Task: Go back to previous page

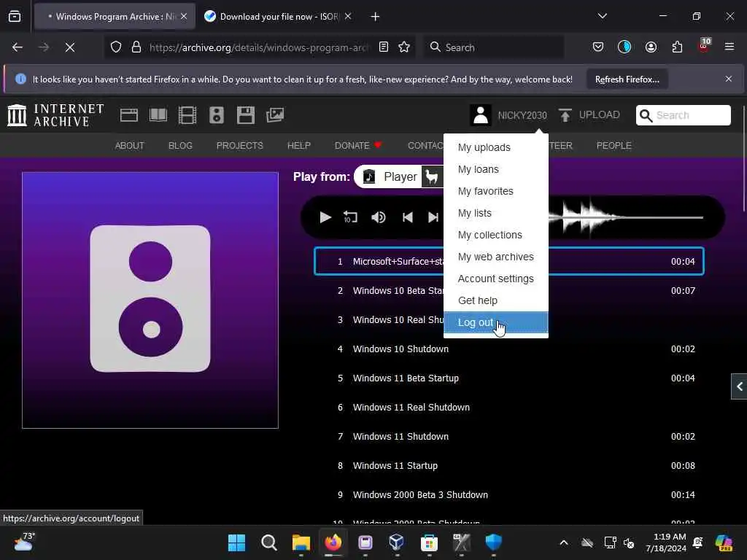Action: pos(18,47)
